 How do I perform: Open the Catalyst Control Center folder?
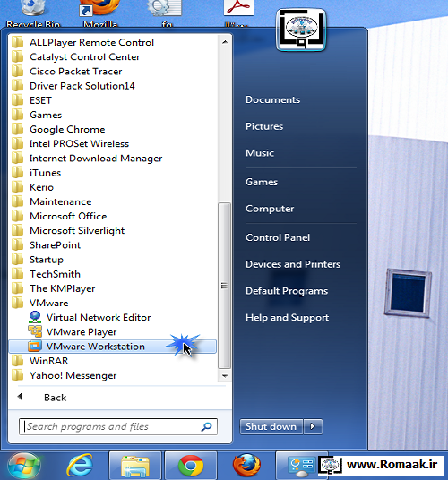tap(84, 57)
